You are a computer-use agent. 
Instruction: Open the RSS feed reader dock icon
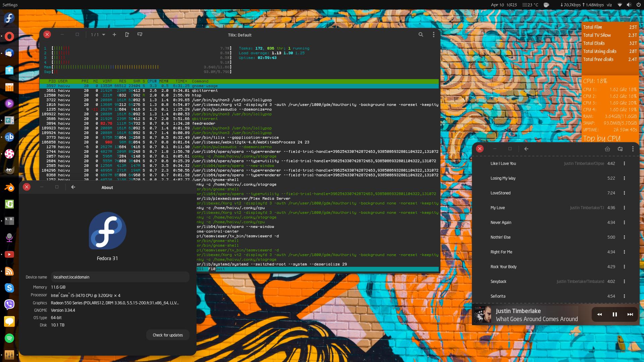point(9,271)
